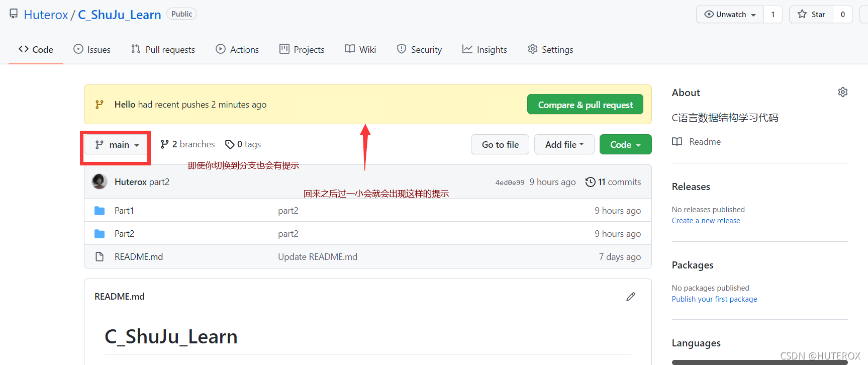Click the repository book icon beside Huterox
The width and height of the screenshot is (868, 365).
[x=14, y=14]
